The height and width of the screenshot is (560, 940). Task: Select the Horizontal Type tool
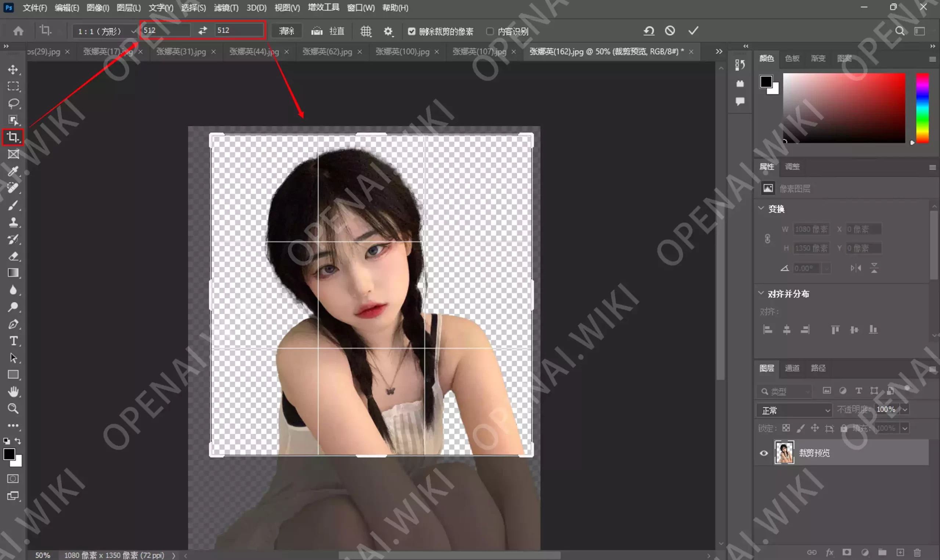[13, 341]
